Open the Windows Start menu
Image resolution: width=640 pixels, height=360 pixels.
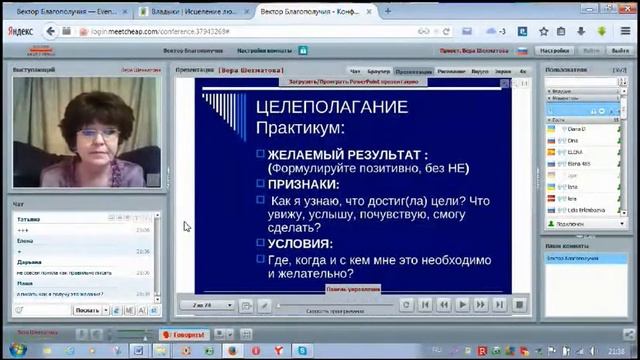[x=18, y=350]
